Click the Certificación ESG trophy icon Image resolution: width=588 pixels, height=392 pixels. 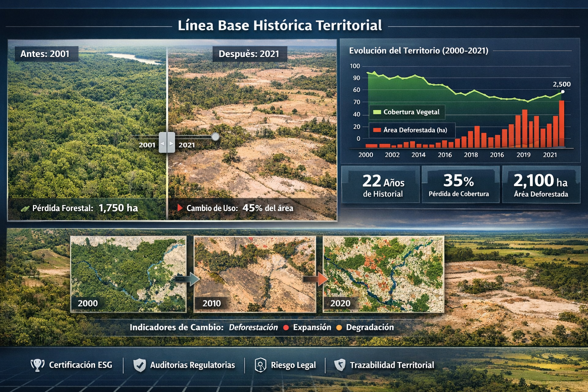tap(37, 365)
